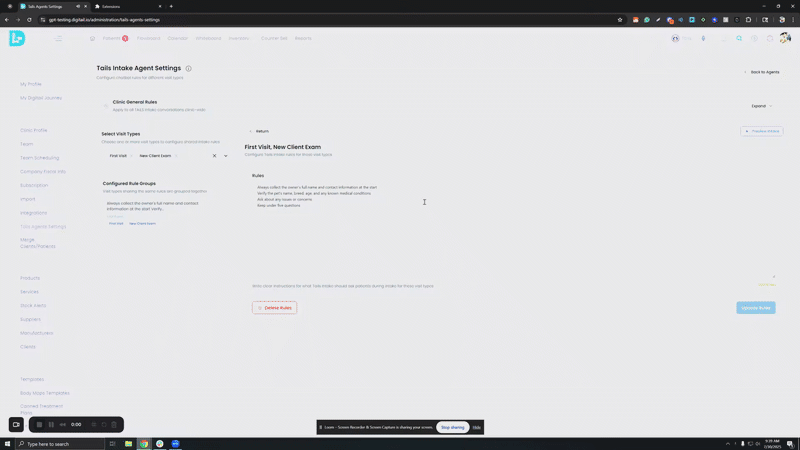Image resolution: width=800 pixels, height=450 pixels.
Task: Open Flowboard in the top navigation
Action: pos(148,38)
